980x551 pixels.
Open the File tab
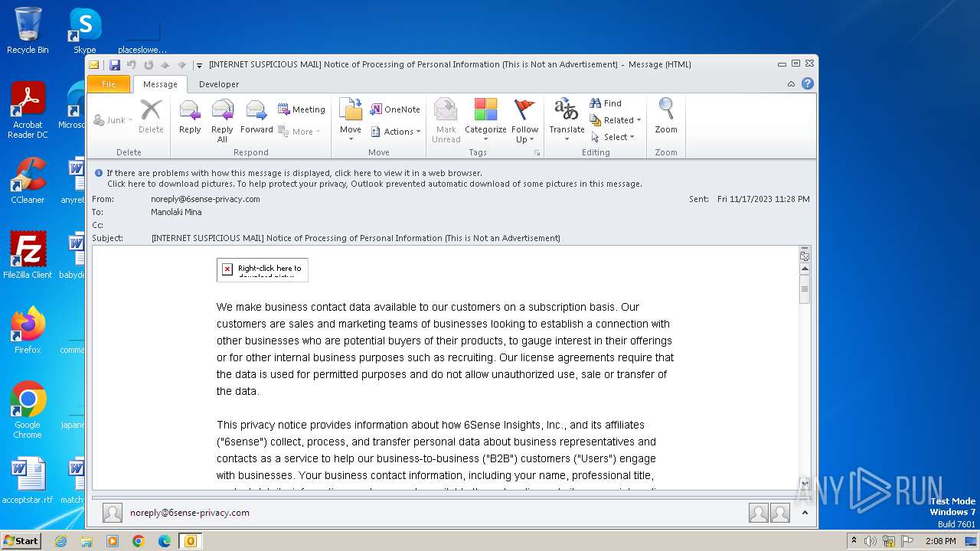[x=109, y=84]
